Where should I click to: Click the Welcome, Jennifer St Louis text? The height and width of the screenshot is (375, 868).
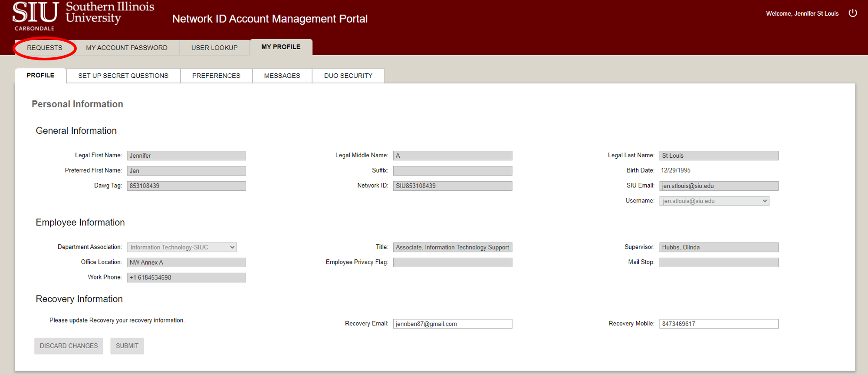tap(802, 13)
